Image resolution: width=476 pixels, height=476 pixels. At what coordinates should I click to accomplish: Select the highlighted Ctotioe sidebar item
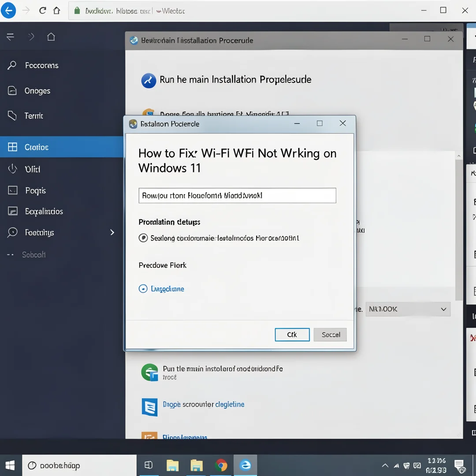pyautogui.click(x=62, y=147)
